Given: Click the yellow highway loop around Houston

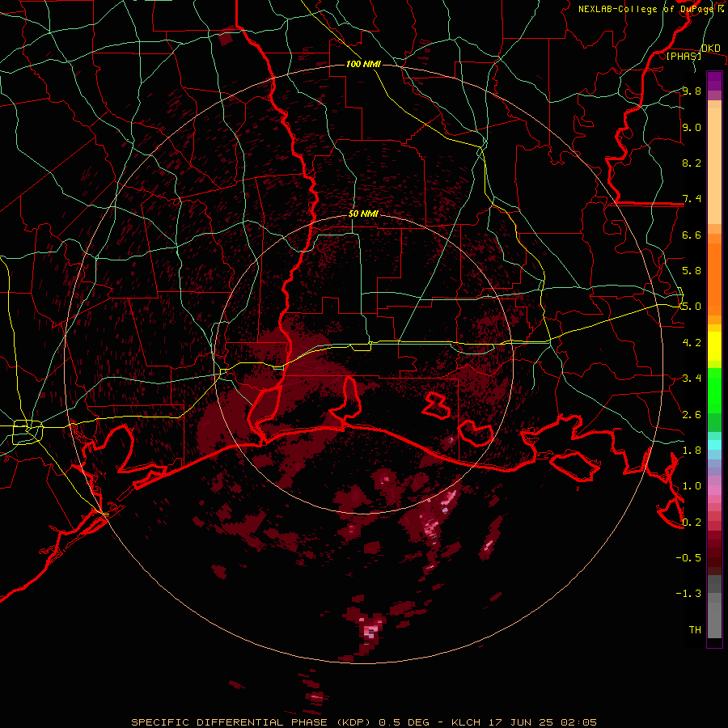Looking at the screenshot, I should [x=28, y=431].
